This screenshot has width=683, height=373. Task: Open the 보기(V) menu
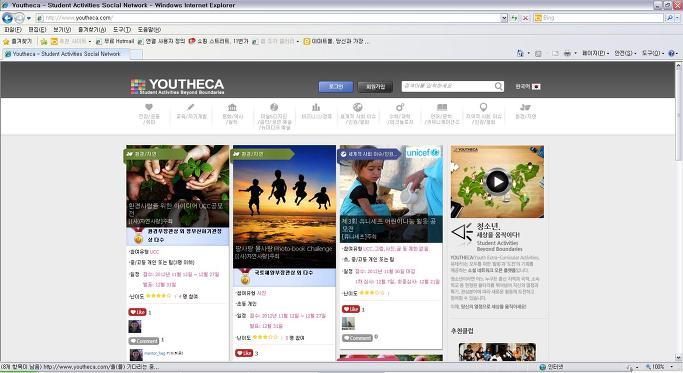62,30
